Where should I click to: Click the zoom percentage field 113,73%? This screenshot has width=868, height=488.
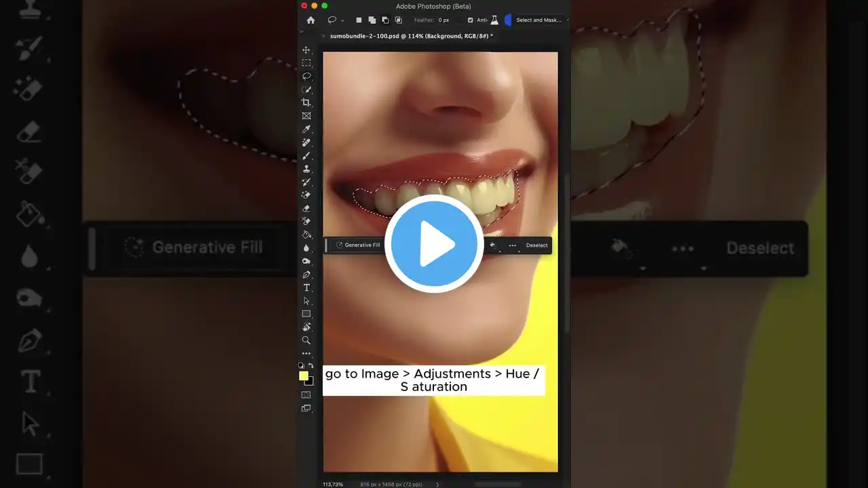tap(332, 484)
